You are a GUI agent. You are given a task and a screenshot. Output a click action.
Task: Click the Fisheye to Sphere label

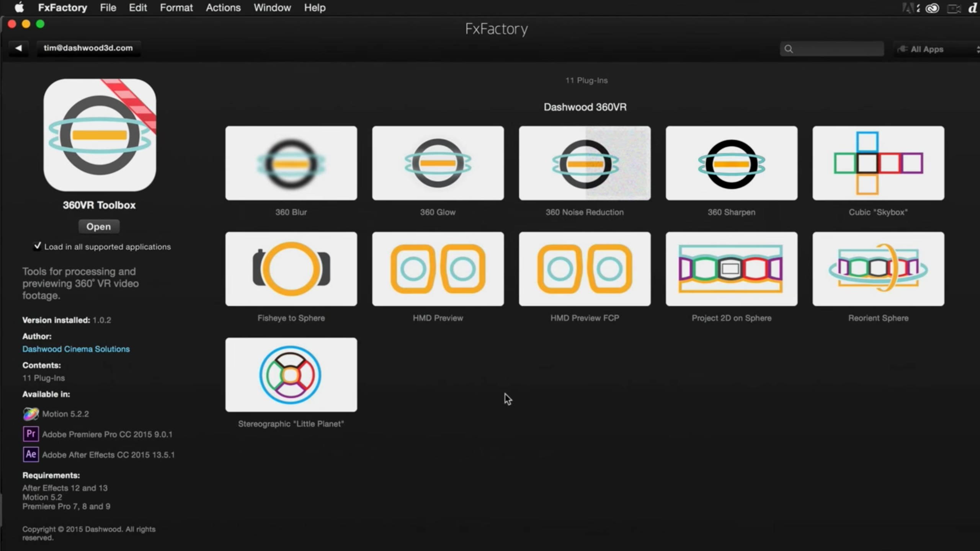291,318
